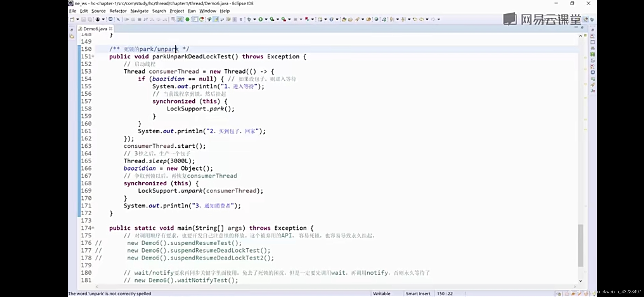Click 'Writable' in the status bar
The height and width of the screenshot is (297, 644).
pyautogui.click(x=381, y=293)
